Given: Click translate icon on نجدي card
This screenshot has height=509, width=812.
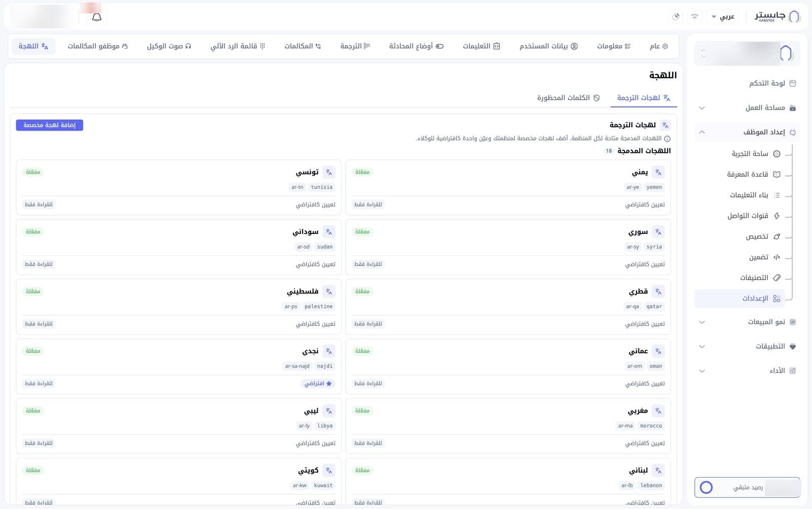Looking at the screenshot, I should (329, 351).
